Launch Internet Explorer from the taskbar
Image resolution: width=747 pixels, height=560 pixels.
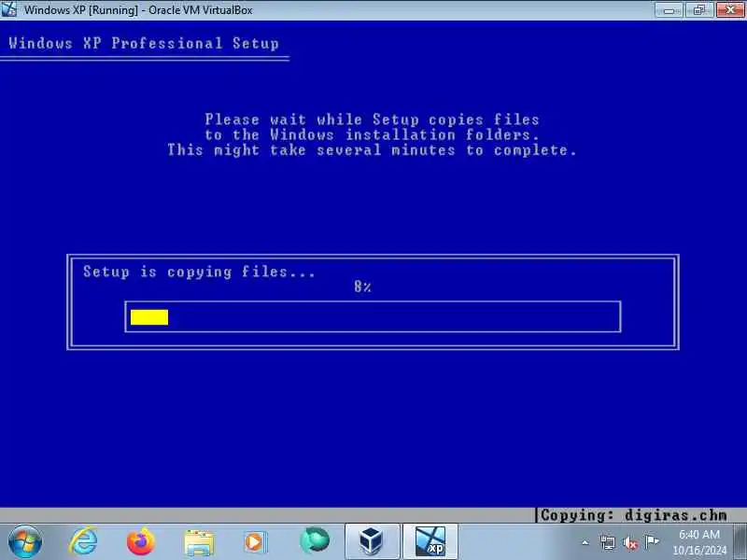pyautogui.click(x=83, y=542)
